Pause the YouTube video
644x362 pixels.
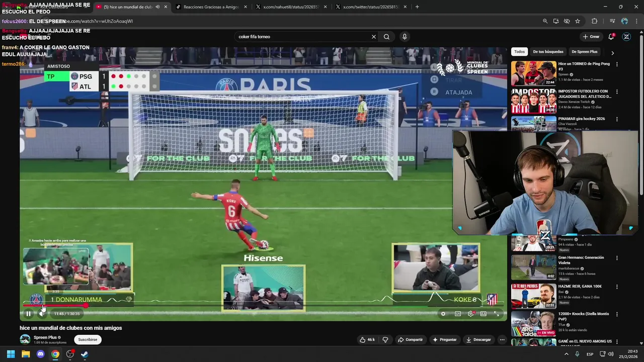(x=28, y=314)
